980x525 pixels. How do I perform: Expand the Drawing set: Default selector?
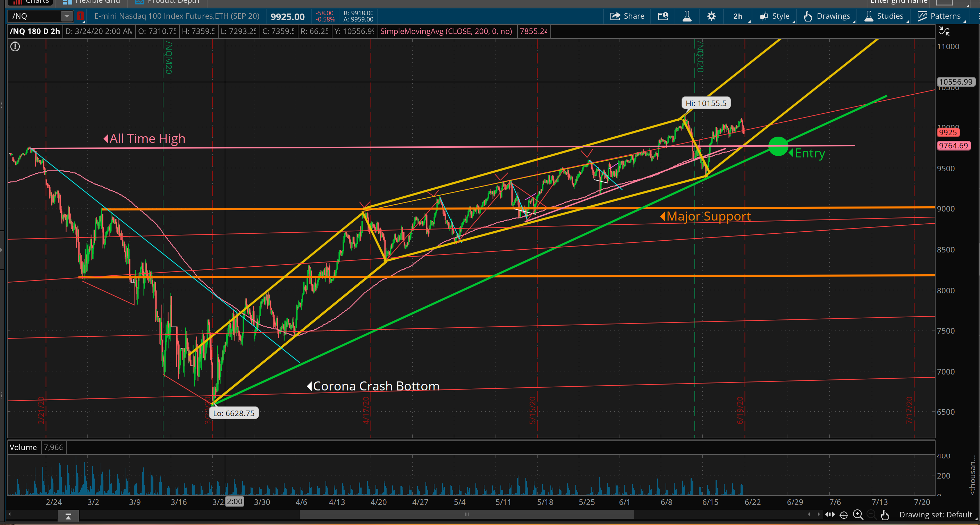point(936,515)
